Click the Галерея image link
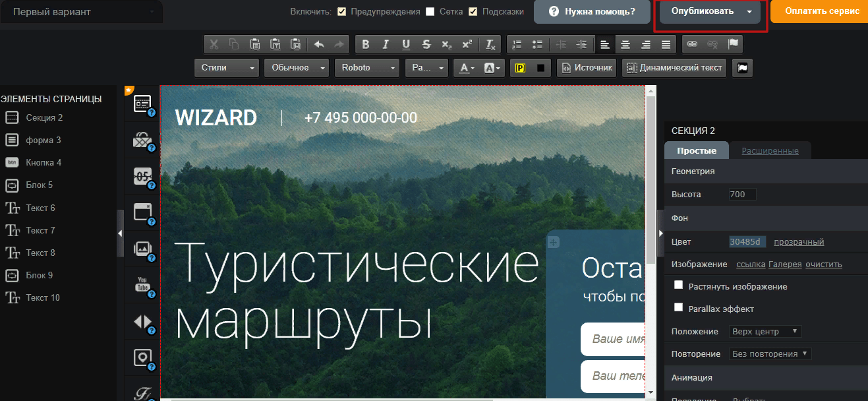The height and width of the screenshot is (401, 868). tap(785, 264)
